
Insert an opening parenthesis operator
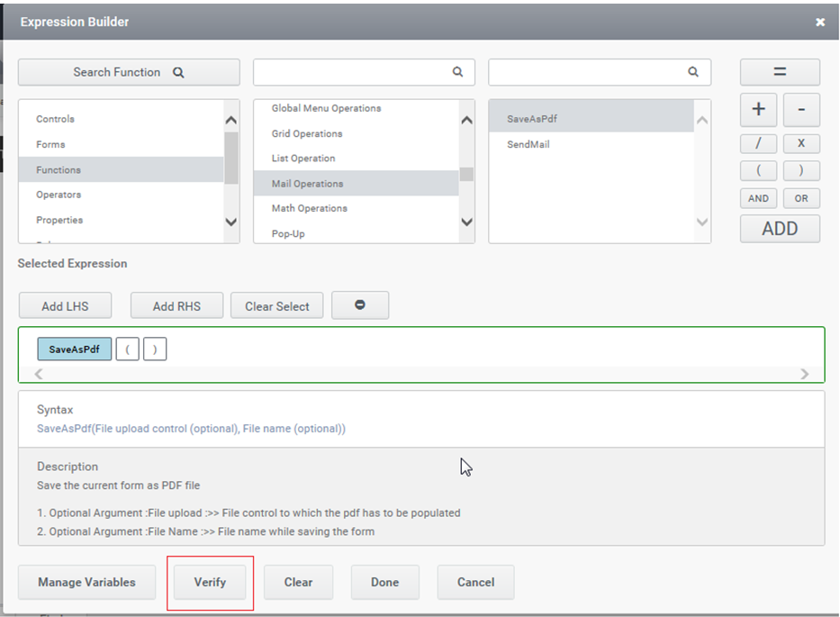click(758, 171)
